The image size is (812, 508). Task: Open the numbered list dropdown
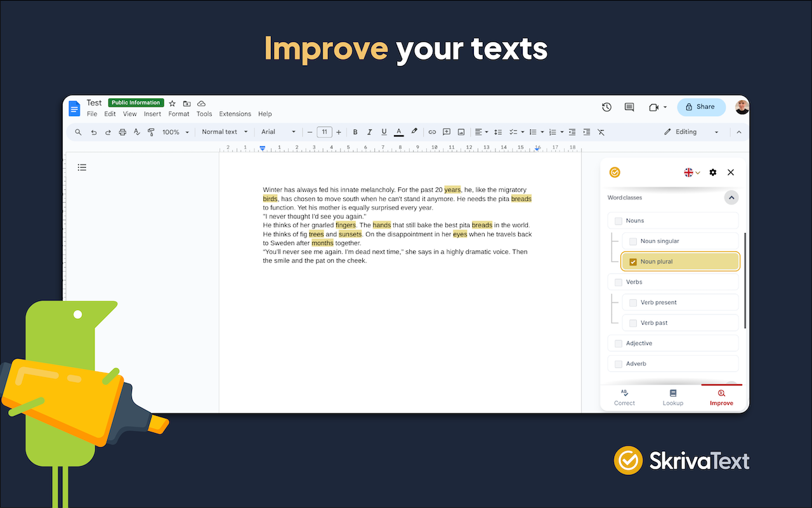(556, 132)
